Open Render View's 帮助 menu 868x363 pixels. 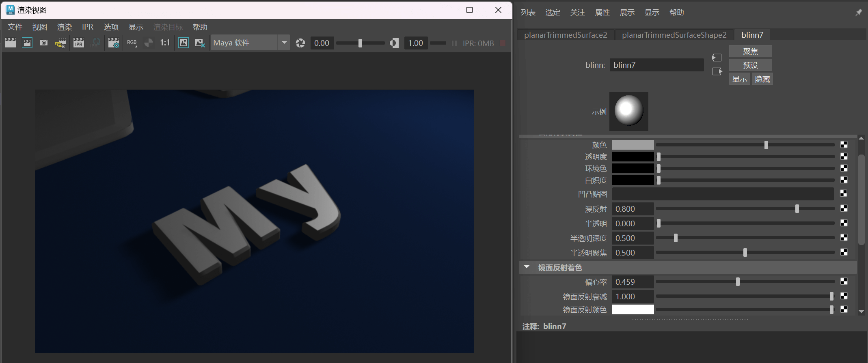(200, 27)
